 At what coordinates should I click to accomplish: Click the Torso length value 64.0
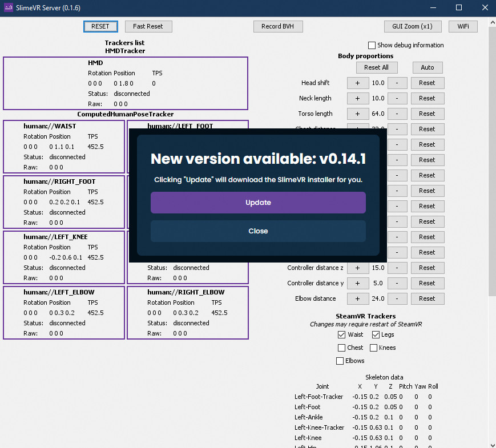tap(378, 114)
